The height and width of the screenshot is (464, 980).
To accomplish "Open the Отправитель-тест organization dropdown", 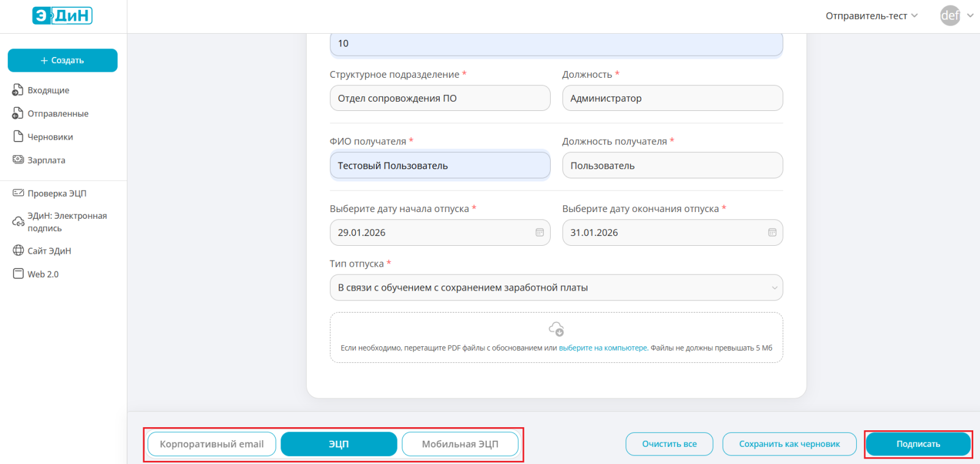I will coord(871,16).
